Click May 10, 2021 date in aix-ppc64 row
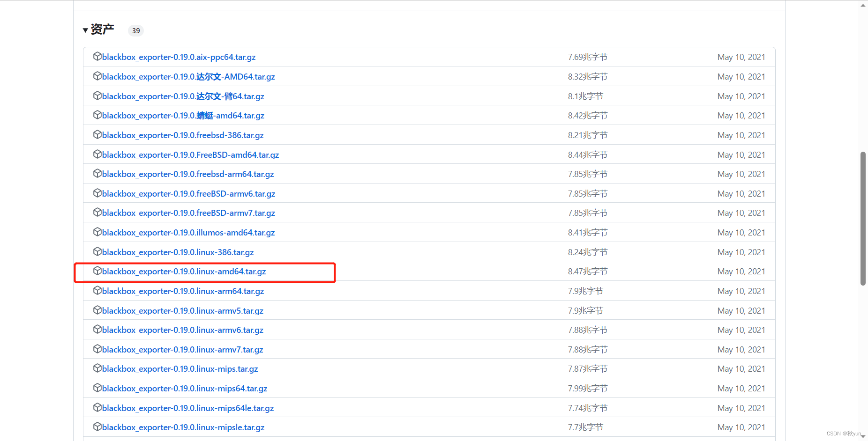 (741, 57)
